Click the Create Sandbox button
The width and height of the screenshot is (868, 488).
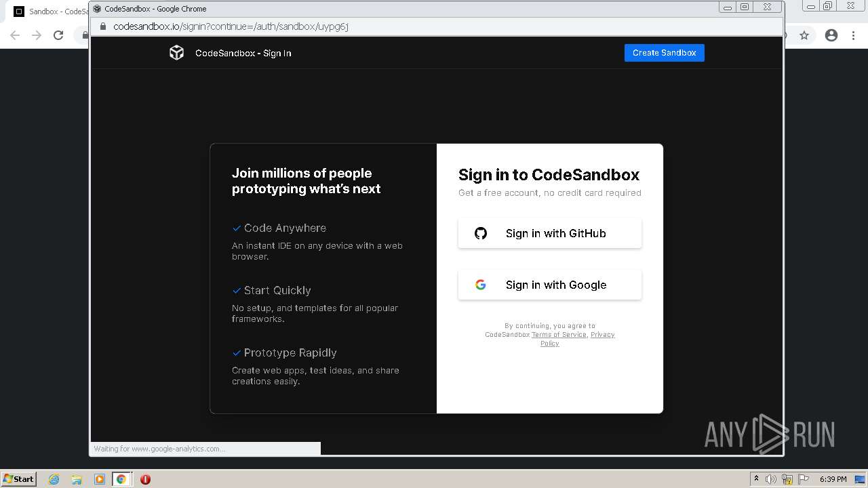click(665, 53)
